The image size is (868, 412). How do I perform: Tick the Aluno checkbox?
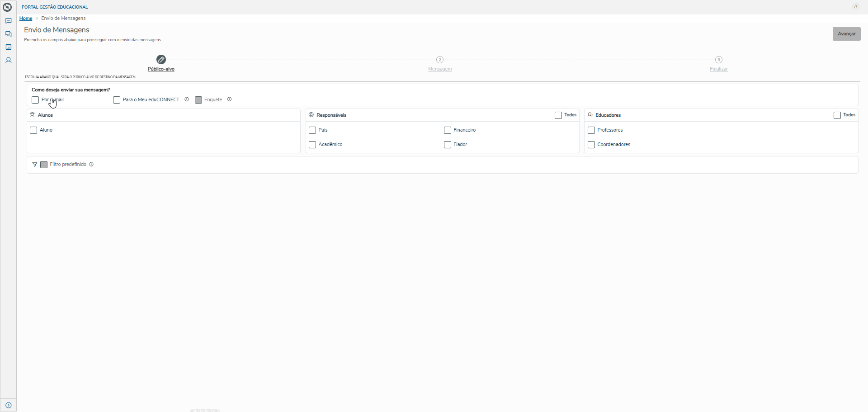pos(33,130)
